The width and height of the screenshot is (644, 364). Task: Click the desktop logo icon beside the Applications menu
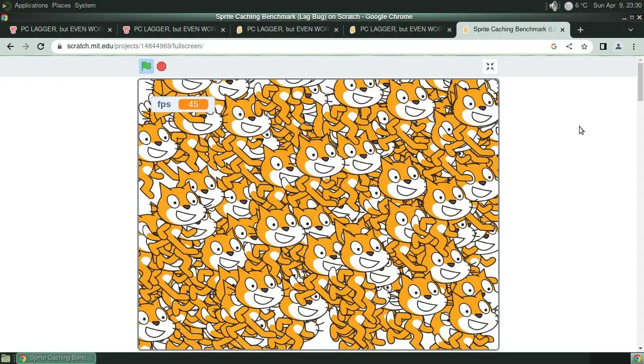point(7,6)
